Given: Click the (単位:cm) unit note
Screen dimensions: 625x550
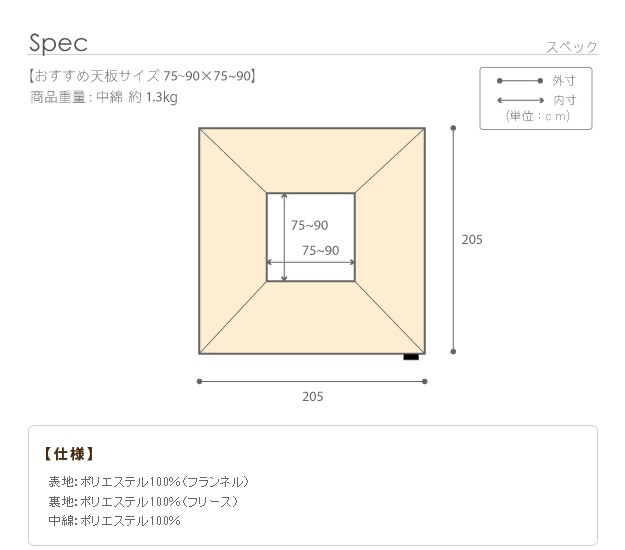Looking at the screenshot, I should tap(537, 116).
